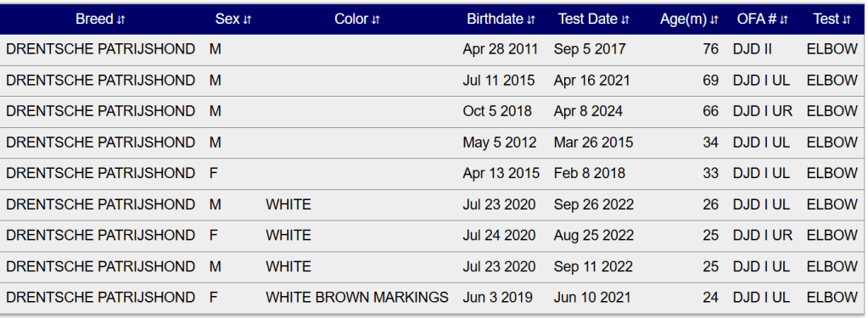
Task: Sort by Test Date arrow icon
Action: 625,20
